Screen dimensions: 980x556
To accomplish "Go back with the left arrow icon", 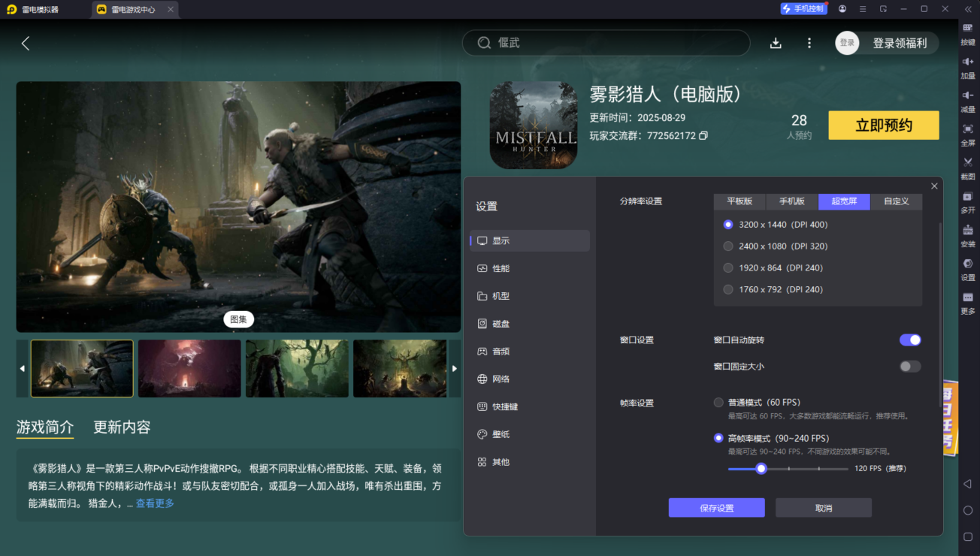I will pyautogui.click(x=26, y=44).
